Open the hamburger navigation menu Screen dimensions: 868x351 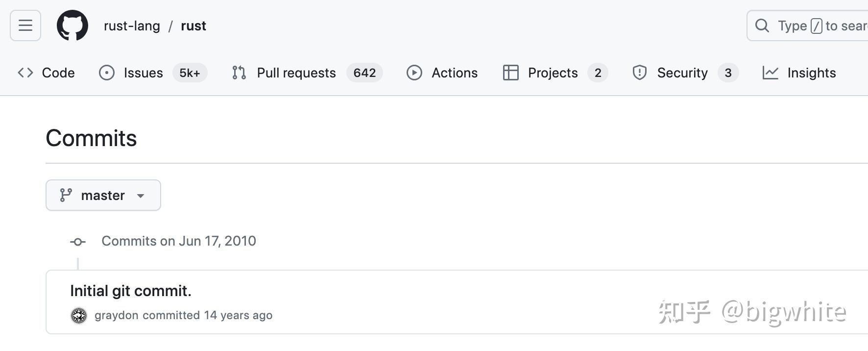point(25,25)
